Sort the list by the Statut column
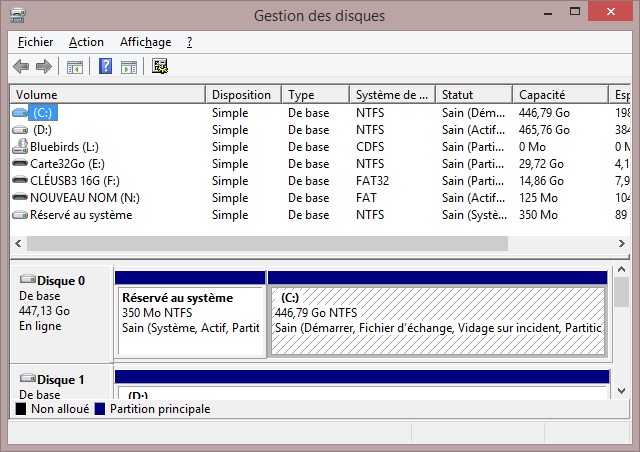The image size is (640, 452). pos(474,95)
